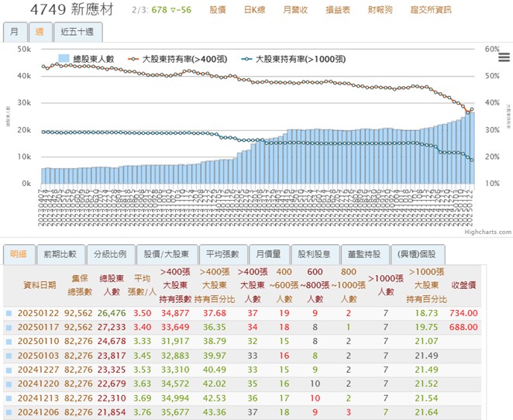Click the 收盤價 column header
The image size is (513, 420).
(x=463, y=285)
